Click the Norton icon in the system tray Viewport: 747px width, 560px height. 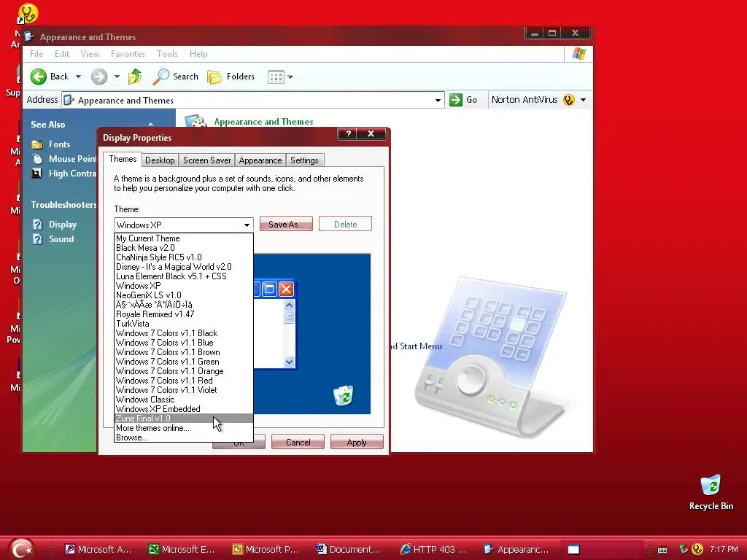tap(697, 550)
